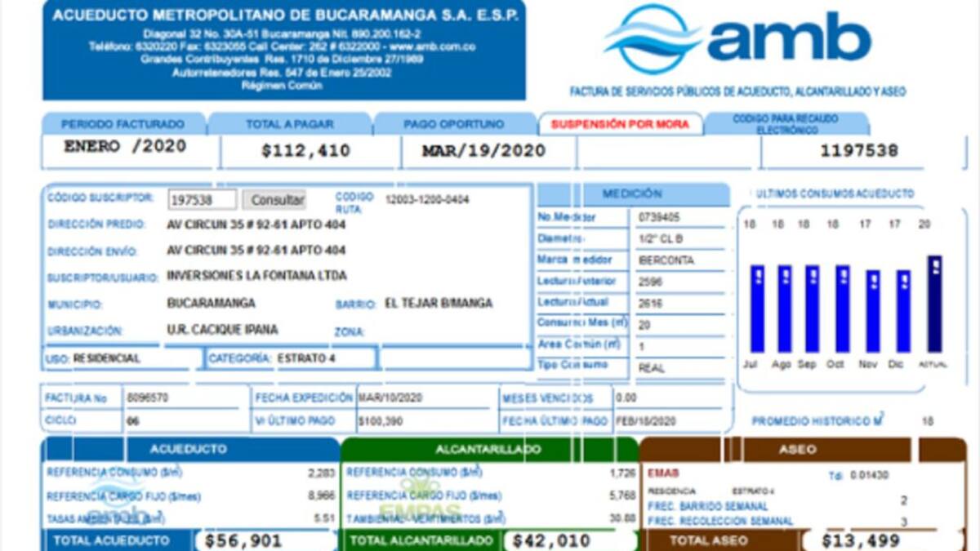Viewport: 980px width, 551px height.
Task: Click the previous reading 2596
Action: click(x=651, y=282)
